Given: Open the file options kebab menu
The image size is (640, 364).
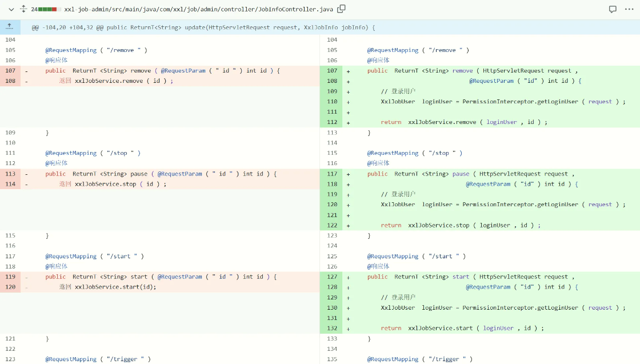Looking at the screenshot, I should (x=629, y=9).
